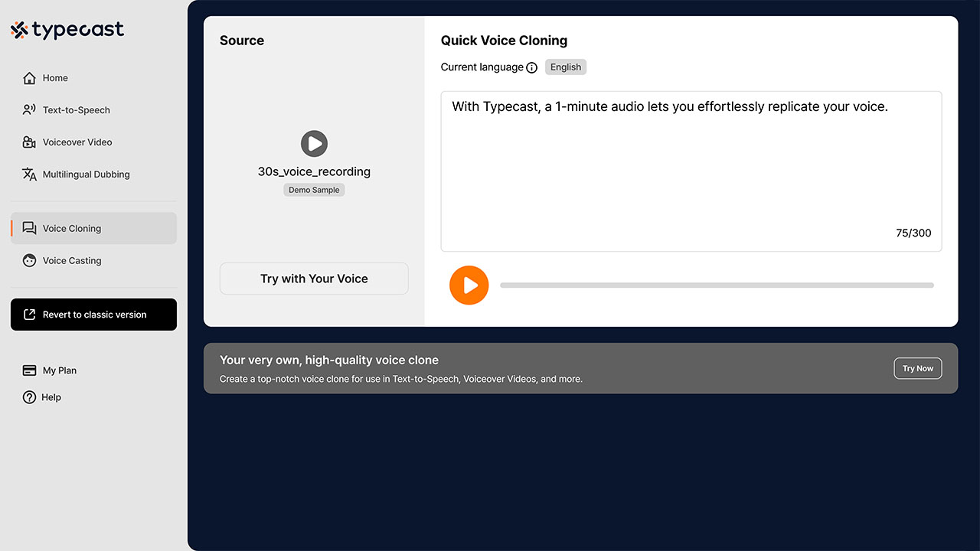Open the Help label
The height and width of the screenshot is (551, 980).
pyautogui.click(x=51, y=397)
